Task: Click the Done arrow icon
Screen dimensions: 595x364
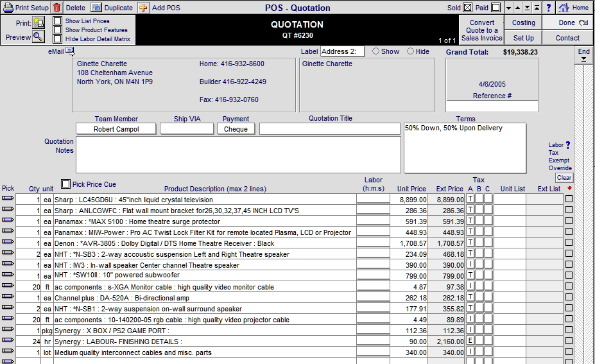Action: (583, 22)
